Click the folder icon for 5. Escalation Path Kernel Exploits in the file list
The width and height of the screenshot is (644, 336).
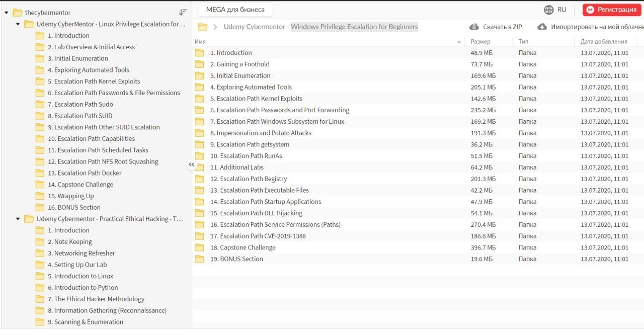[200, 99]
